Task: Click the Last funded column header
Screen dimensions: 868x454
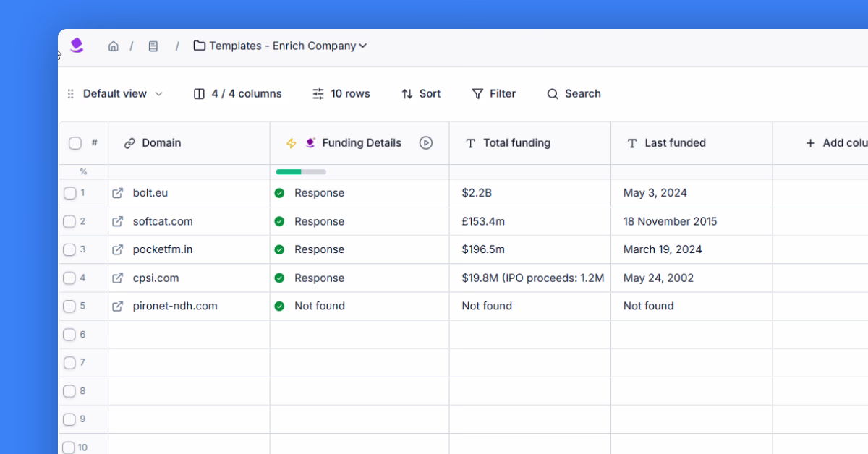Action: click(692, 143)
